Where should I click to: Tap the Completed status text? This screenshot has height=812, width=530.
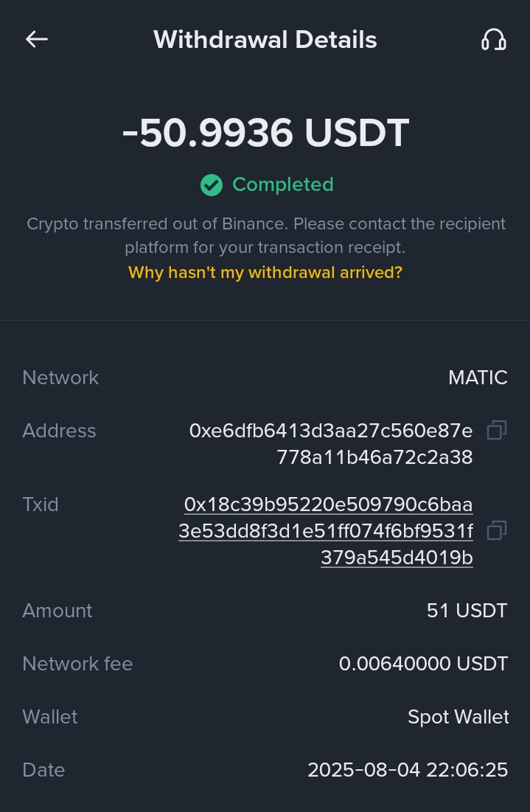click(283, 184)
